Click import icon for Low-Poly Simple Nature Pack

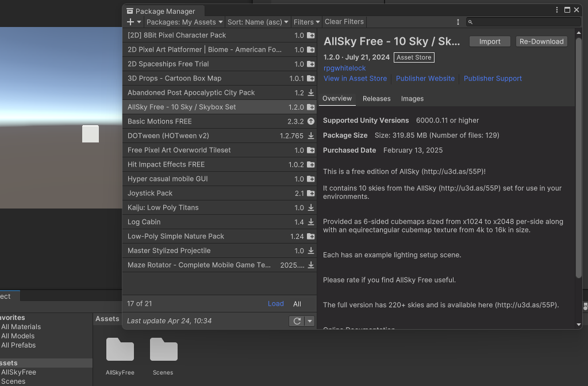click(311, 237)
